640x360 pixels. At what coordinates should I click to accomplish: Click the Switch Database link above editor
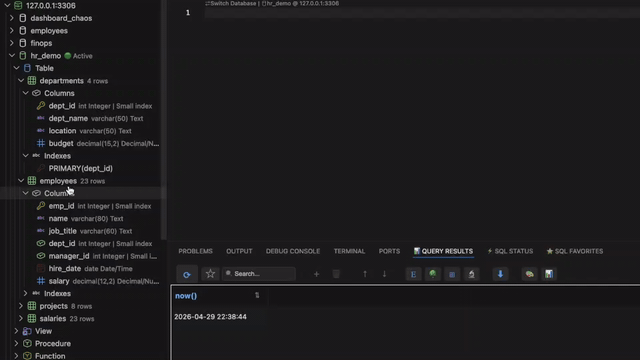[231, 3]
